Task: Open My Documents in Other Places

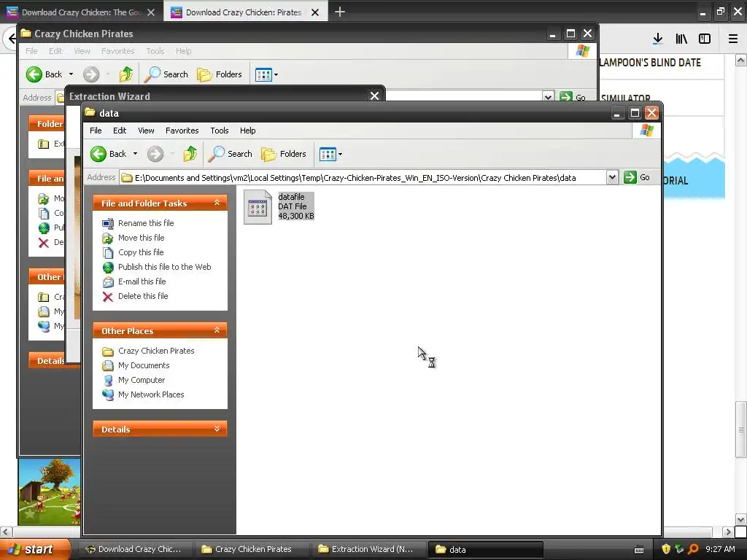Action: (x=144, y=365)
